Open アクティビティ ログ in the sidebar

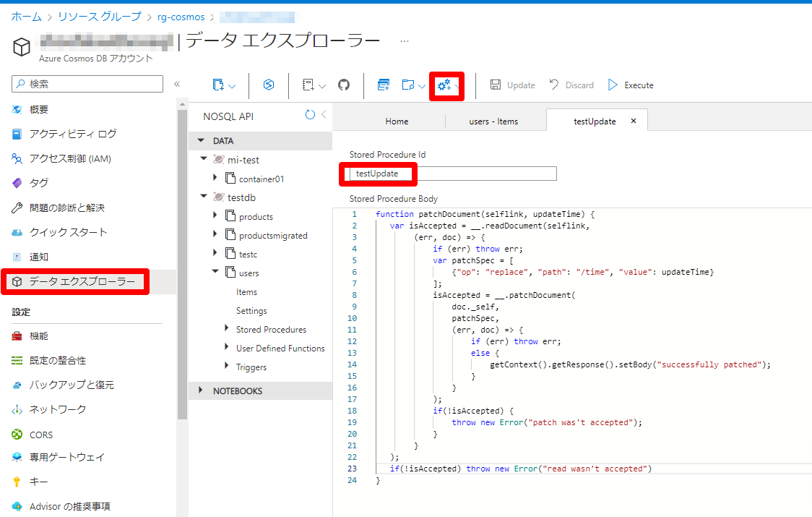click(x=73, y=134)
